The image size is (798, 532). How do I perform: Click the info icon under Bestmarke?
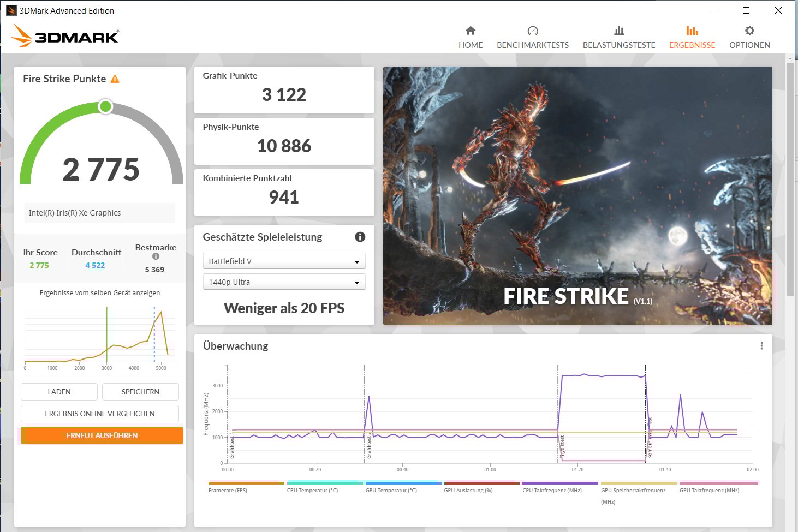(156, 256)
